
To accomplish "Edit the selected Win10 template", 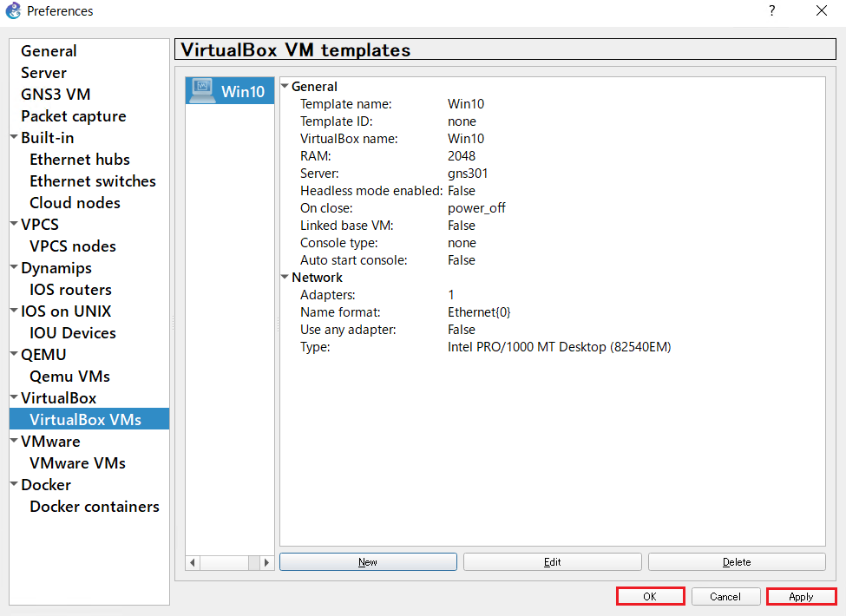I will (553, 561).
